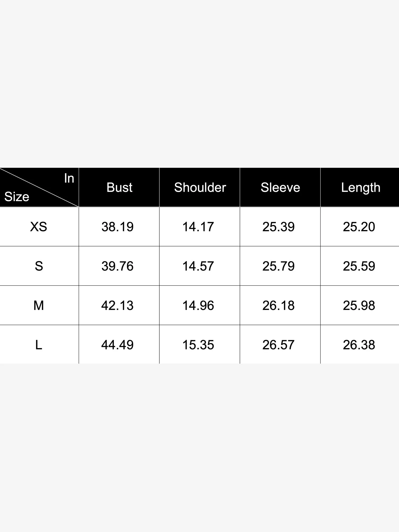
Task: Click the 14.96 shoulder measurement
Action: (198, 306)
